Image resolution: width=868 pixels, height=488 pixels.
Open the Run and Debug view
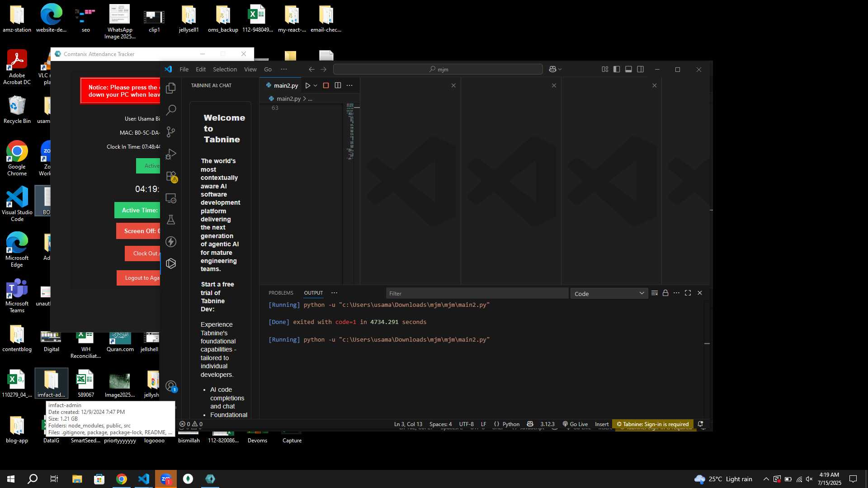(x=171, y=154)
